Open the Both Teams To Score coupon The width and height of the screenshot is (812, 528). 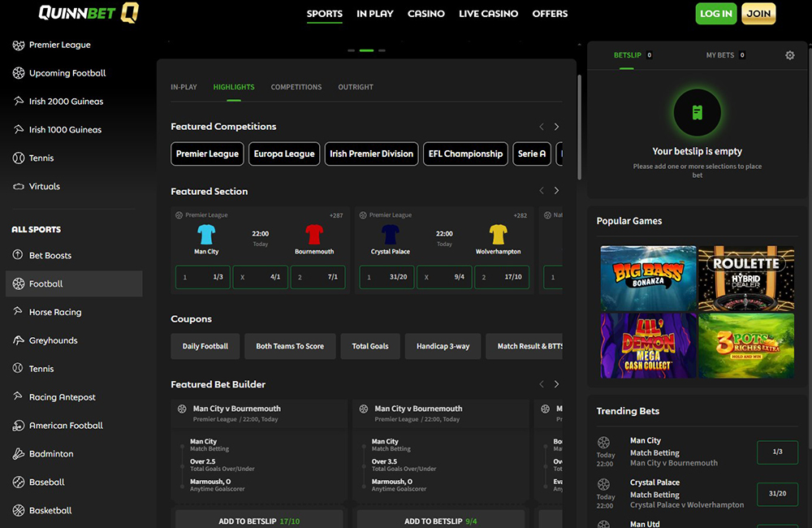pyautogui.click(x=290, y=346)
